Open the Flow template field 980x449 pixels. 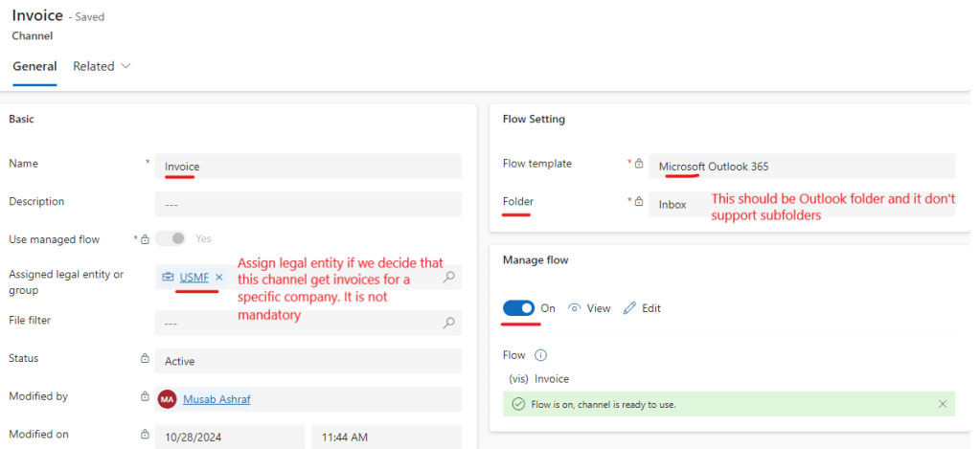click(x=801, y=167)
